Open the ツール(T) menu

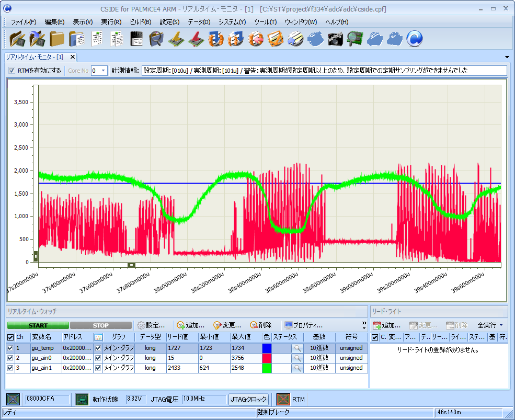[x=266, y=22]
